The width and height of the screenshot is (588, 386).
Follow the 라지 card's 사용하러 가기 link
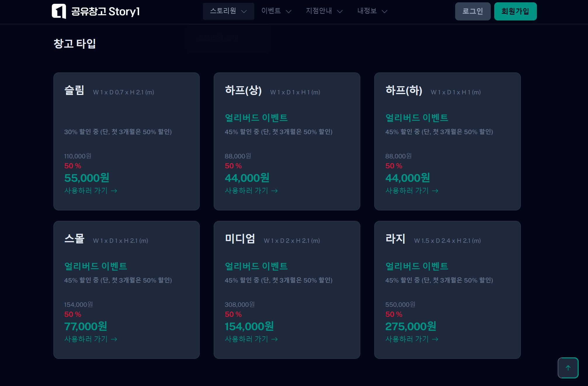point(407,339)
